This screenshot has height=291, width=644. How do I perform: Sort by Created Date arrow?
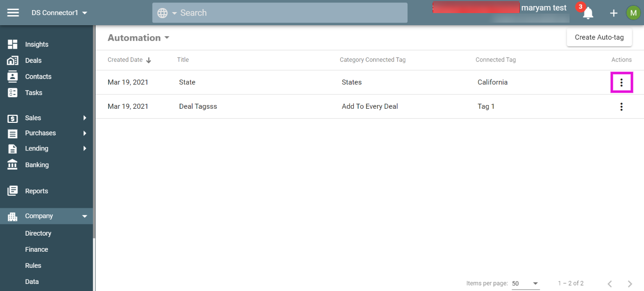pos(148,60)
